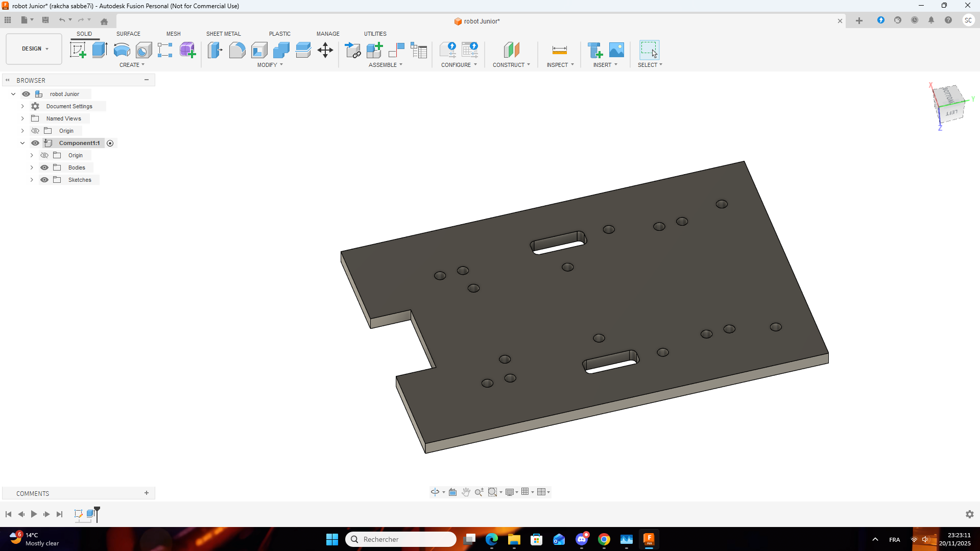Open the CONSTRUCT menu
The image size is (980, 551).
[x=511, y=65]
